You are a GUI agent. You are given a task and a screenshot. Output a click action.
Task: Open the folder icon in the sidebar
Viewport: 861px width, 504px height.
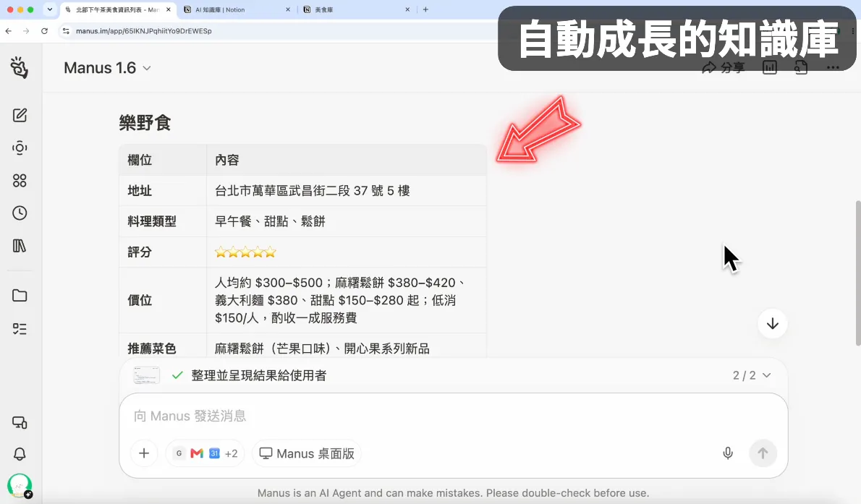(x=20, y=295)
